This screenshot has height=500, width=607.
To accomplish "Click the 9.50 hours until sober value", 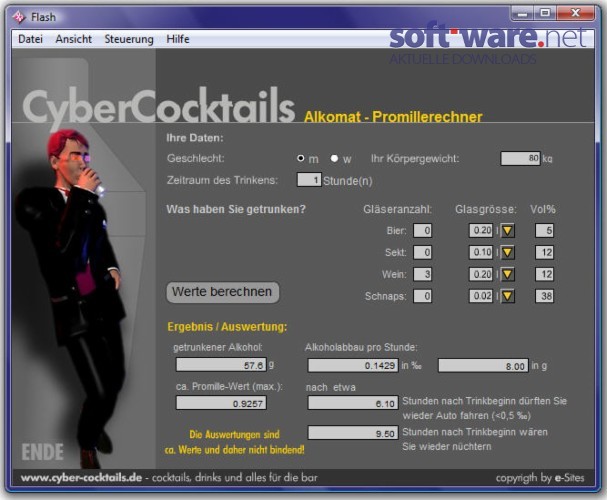I will (x=353, y=433).
